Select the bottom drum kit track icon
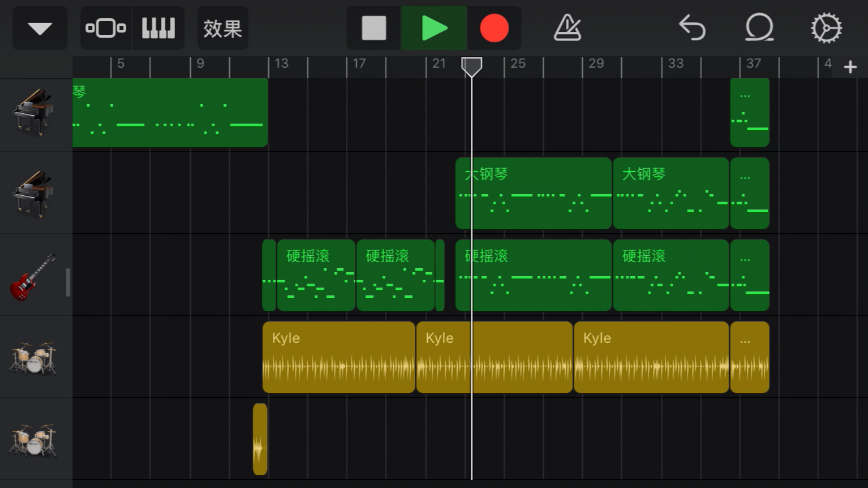Screen dimensions: 868x488 click(x=32, y=441)
